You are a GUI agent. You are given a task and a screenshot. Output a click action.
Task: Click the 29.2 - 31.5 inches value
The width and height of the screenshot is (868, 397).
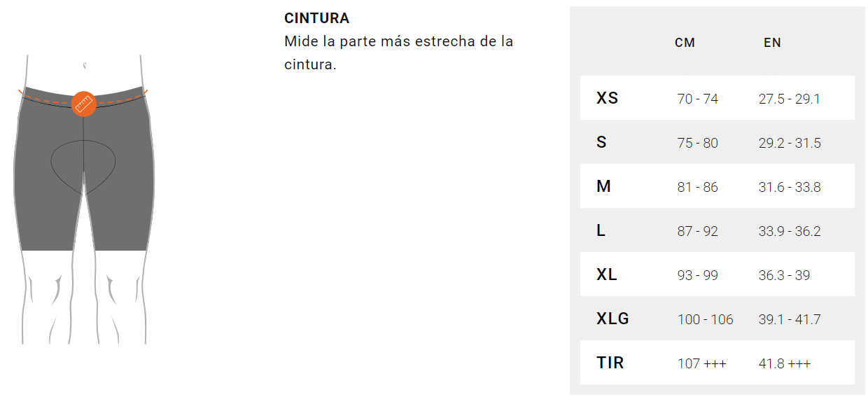(x=790, y=143)
